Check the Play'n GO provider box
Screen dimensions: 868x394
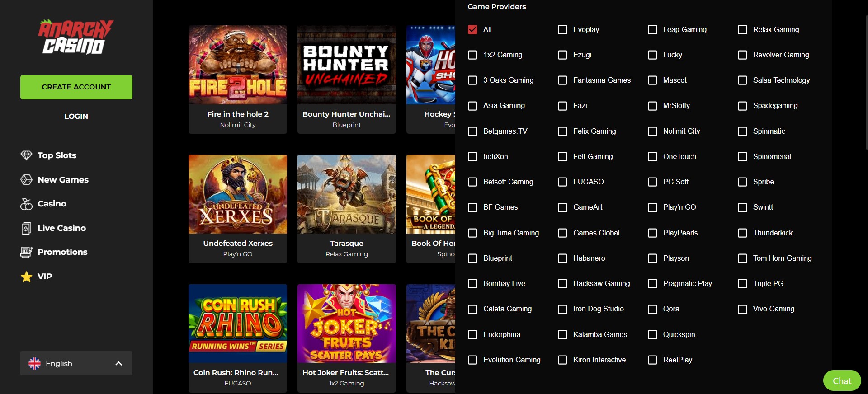(x=653, y=207)
